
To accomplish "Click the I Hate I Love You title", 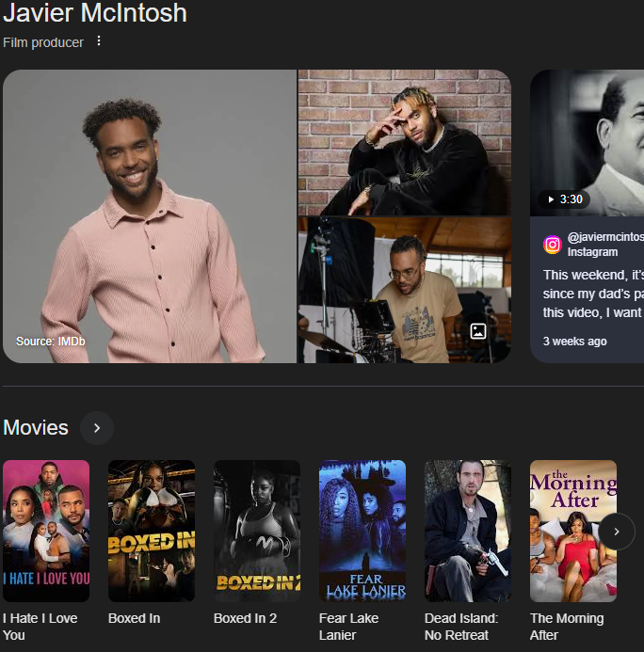I will coord(40,627).
